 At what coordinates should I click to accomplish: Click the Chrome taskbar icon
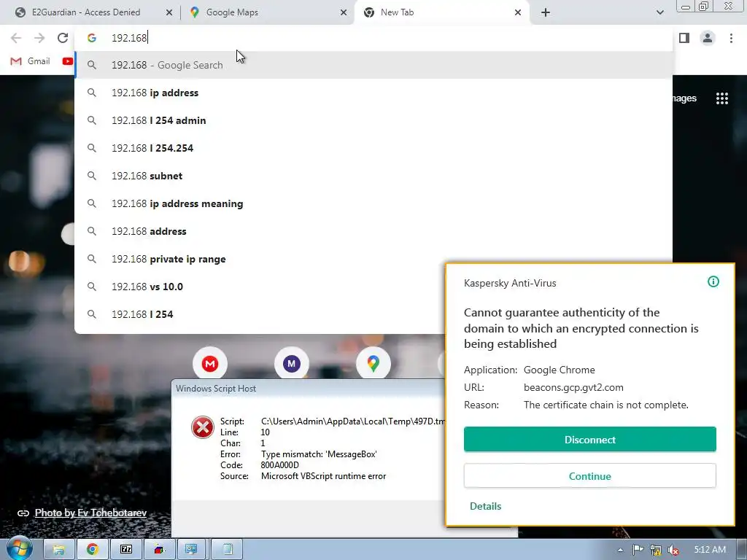click(93, 550)
